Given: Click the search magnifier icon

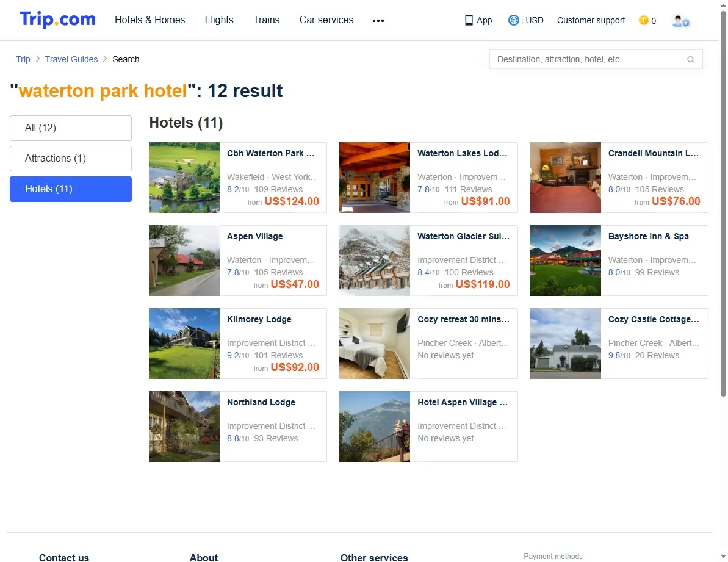Looking at the screenshot, I should click(690, 59).
